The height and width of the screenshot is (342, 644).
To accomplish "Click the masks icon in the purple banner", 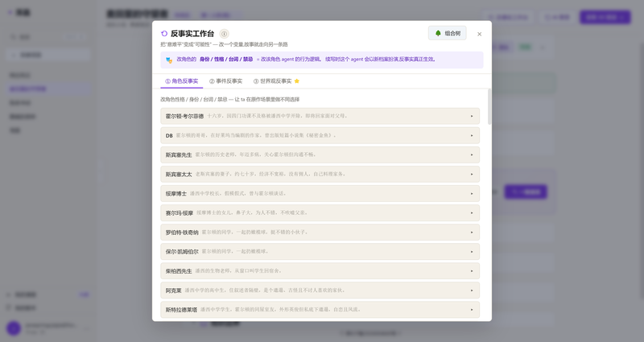I will [x=169, y=60].
